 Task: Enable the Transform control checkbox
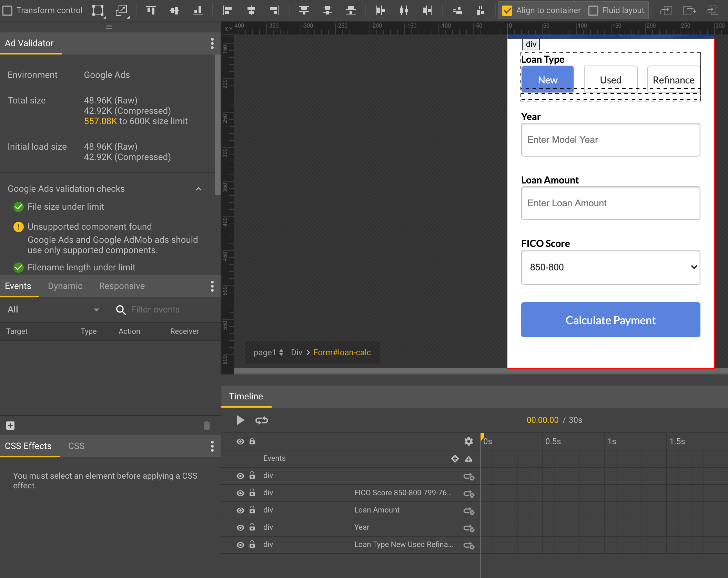tap(8, 10)
